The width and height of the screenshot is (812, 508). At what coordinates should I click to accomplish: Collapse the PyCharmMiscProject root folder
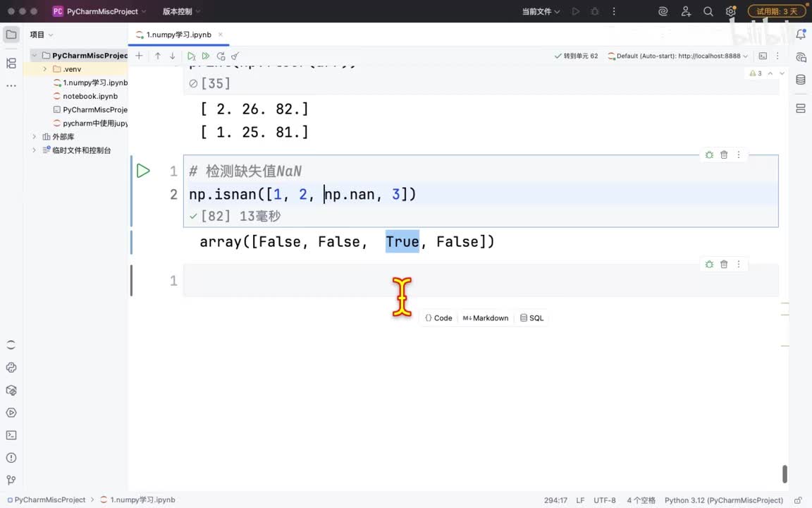point(34,56)
